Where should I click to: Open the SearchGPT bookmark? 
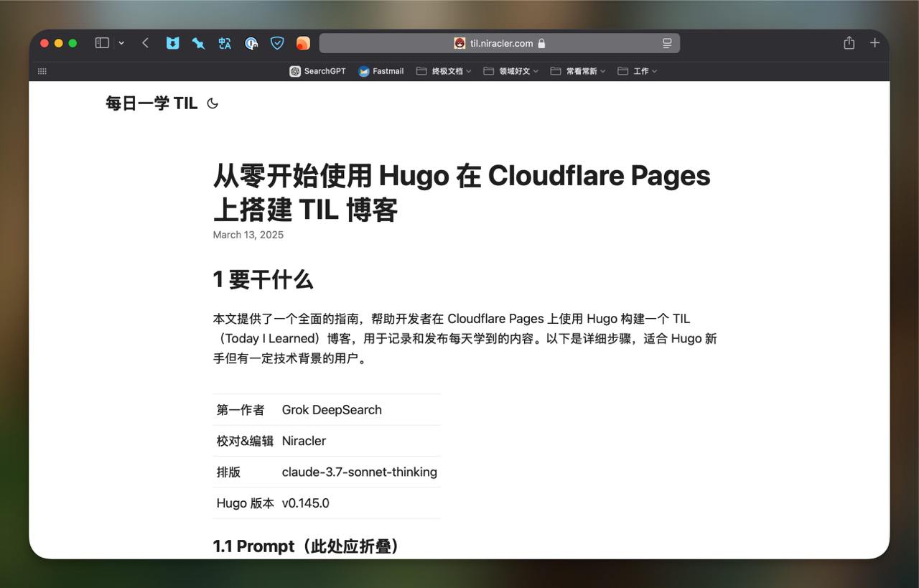pos(317,71)
